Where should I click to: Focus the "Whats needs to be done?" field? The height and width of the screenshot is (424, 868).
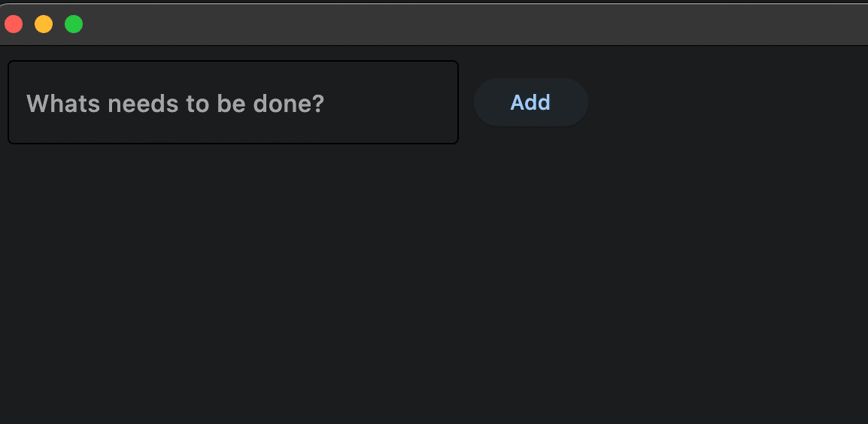coord(232,102)
